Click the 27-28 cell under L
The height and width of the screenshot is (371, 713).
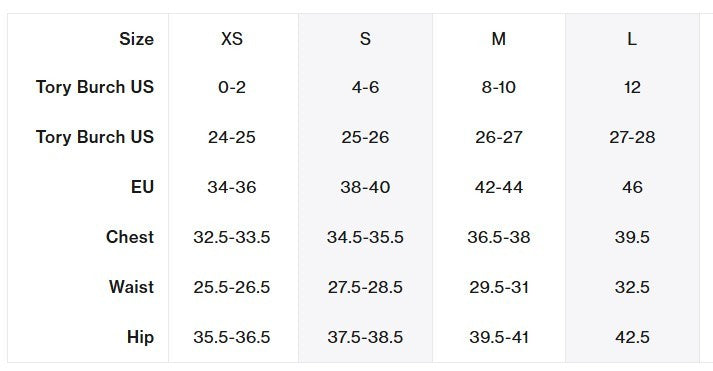tap(632, 137)
